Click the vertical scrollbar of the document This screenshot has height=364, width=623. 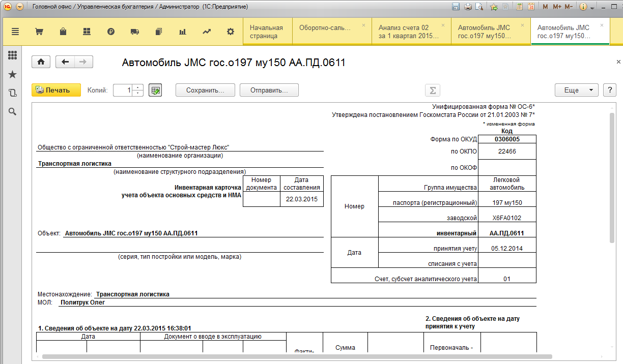(x=613, y=178)
